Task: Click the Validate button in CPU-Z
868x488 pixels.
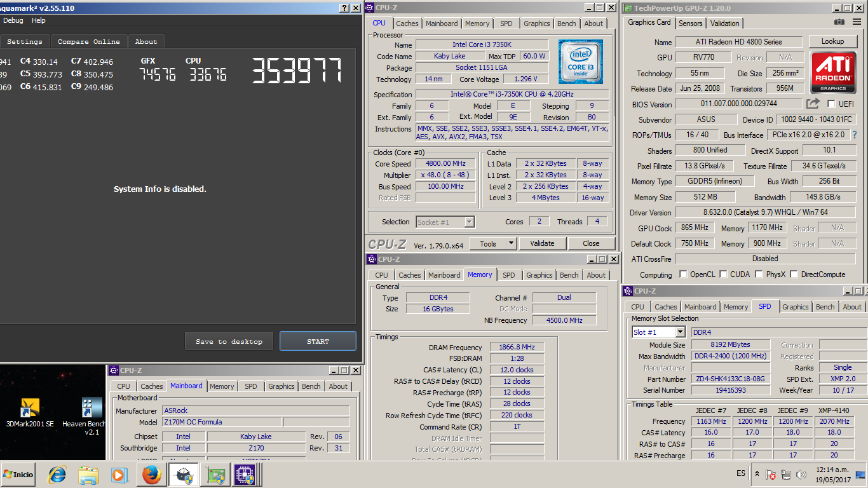Action: [x=542, y=243]
